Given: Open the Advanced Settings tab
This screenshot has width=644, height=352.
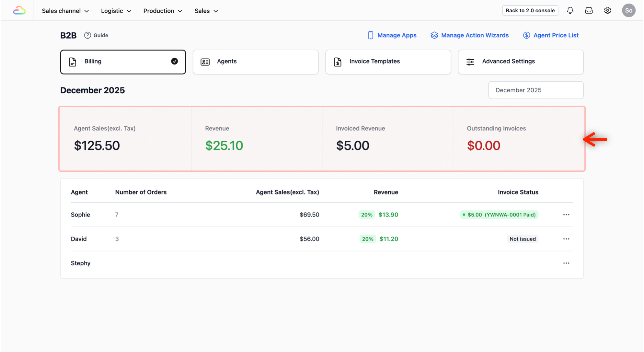Looking at the screenshot, I should 520,62.
